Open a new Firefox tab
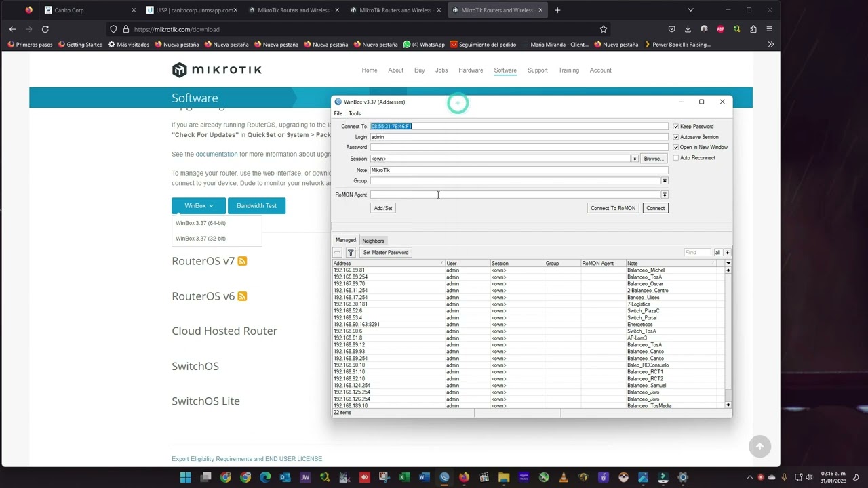868x488 pixels. pos(557,10)
